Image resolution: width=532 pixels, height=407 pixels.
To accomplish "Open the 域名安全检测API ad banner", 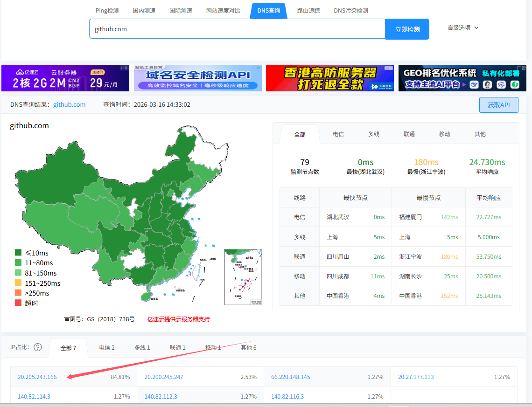I will (198, 78).
